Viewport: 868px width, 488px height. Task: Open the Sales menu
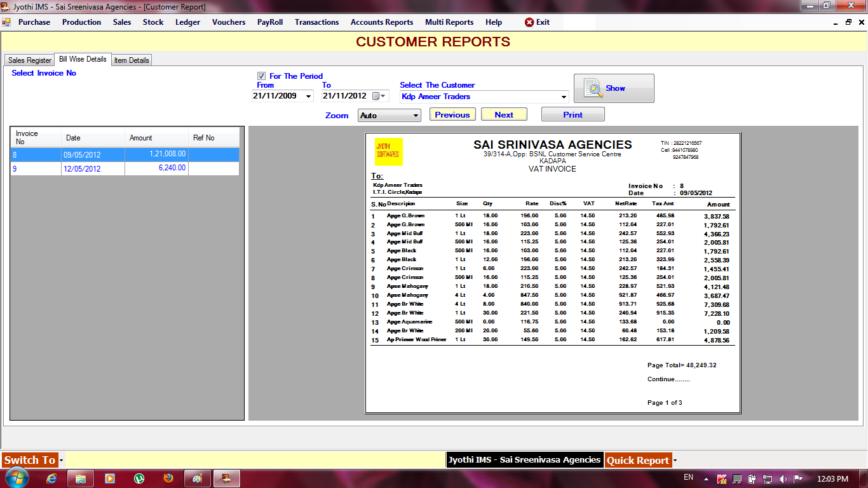122,22
